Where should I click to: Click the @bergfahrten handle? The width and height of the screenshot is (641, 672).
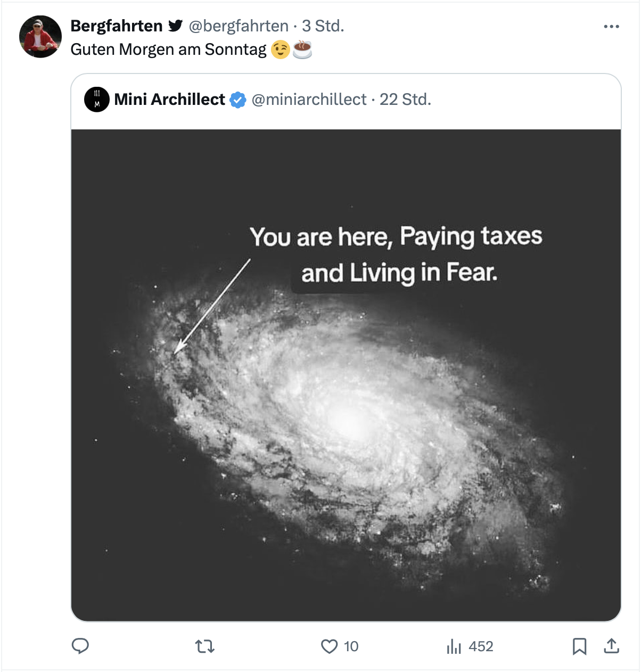click(x=239, y=26)
